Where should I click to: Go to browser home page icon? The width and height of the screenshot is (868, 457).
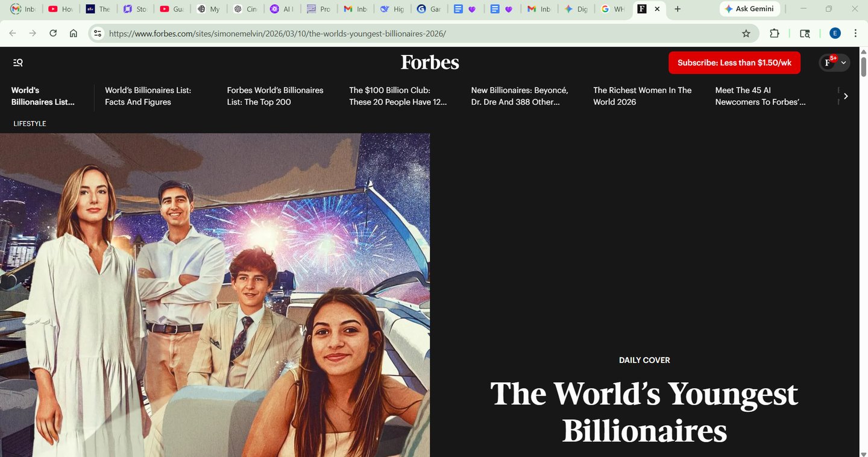(74, 34)
